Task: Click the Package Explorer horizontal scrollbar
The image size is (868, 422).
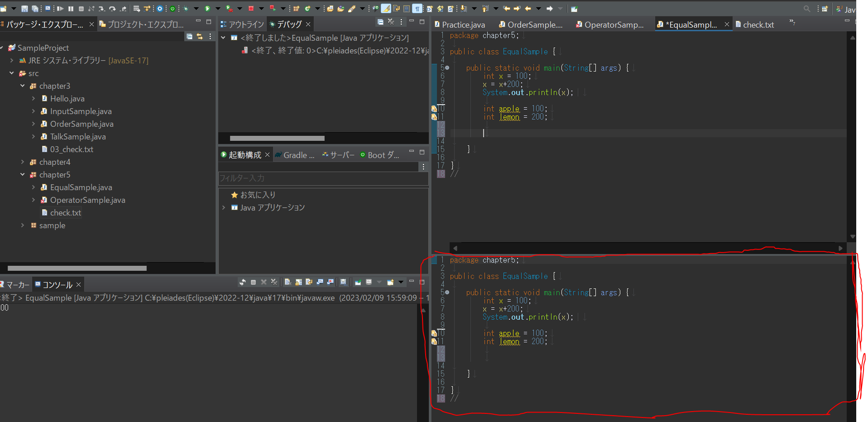Action: [77, 268]
